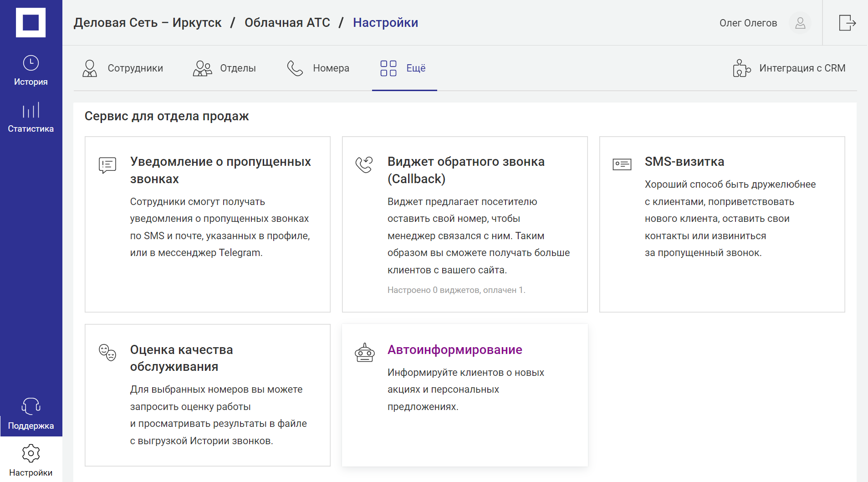Switch to the Сотрудники tab
Viewport: 868px width, 482px height.
click(x=123, y=68)
